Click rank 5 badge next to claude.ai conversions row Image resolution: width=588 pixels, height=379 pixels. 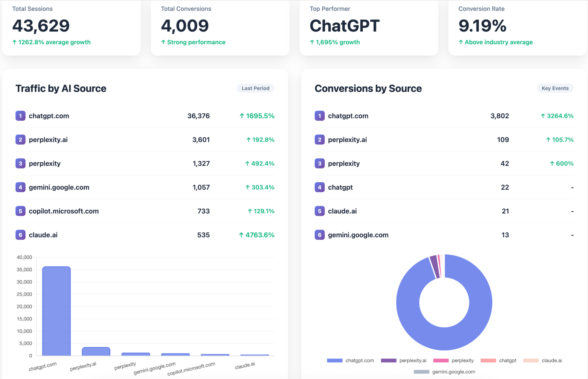(x=319, y=211)
